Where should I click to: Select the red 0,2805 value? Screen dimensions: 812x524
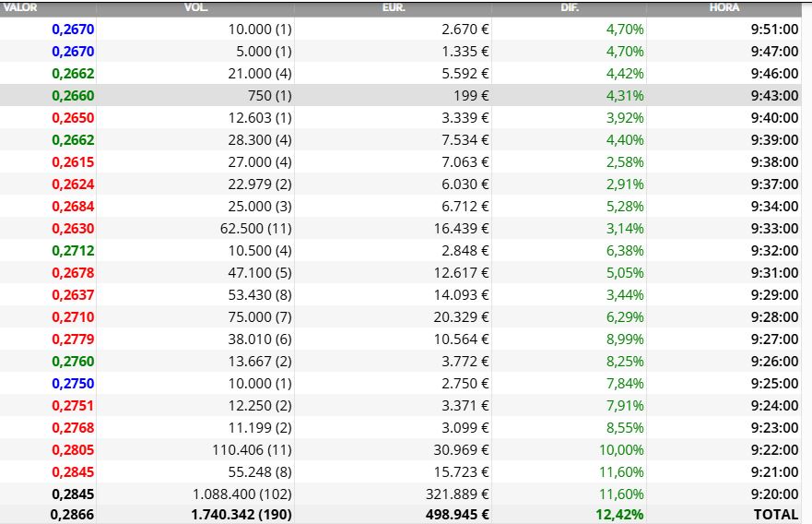click(73, 450)
